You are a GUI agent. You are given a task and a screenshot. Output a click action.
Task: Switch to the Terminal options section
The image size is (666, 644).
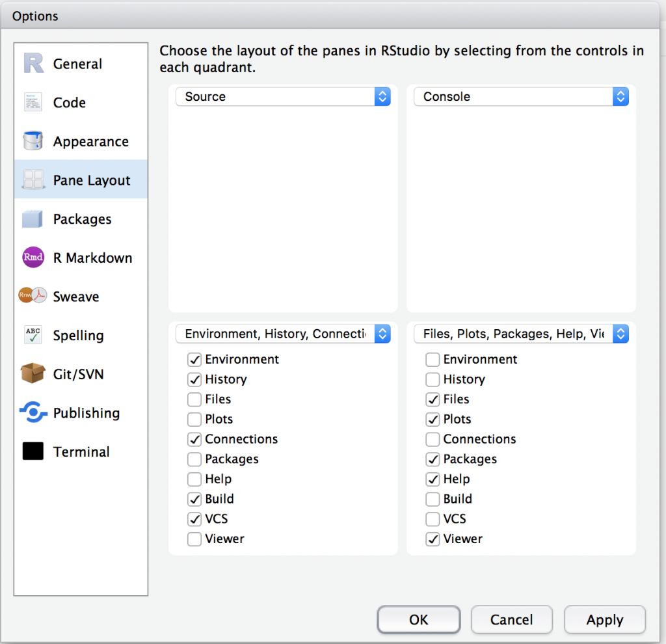click(x=81, y=451)
